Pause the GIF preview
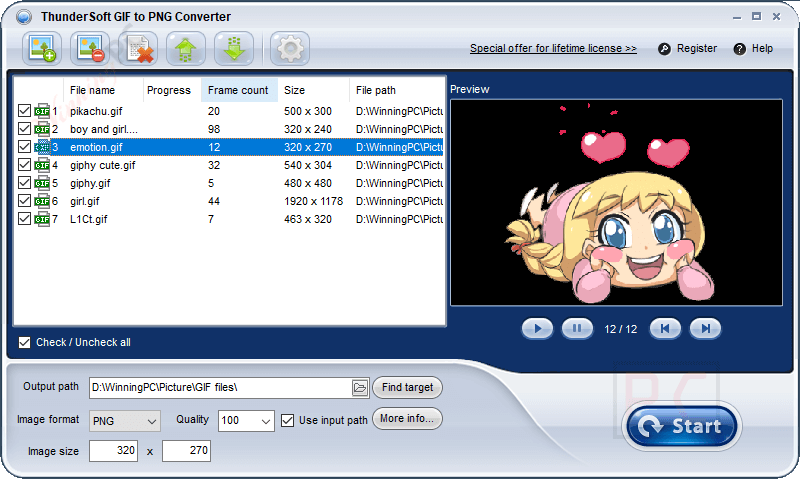Image resolution: width=800 pixels, height=479 pixels. click(x=577, y=329)
